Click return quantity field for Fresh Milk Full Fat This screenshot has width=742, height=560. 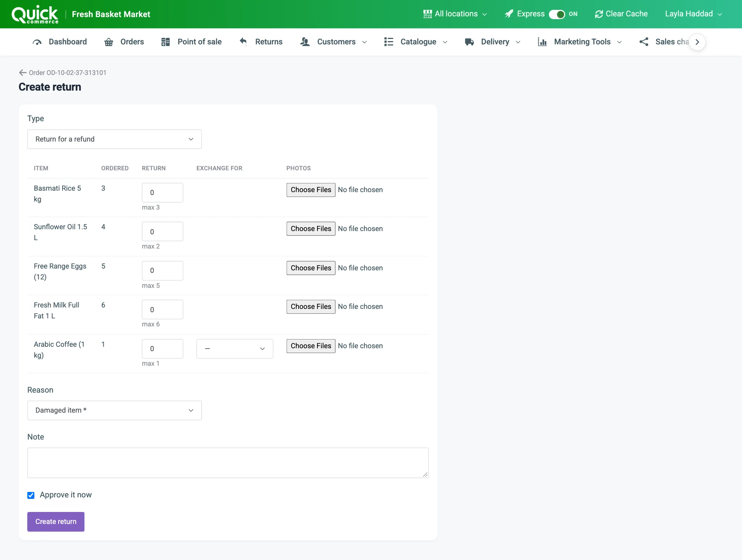coord(163,310)
